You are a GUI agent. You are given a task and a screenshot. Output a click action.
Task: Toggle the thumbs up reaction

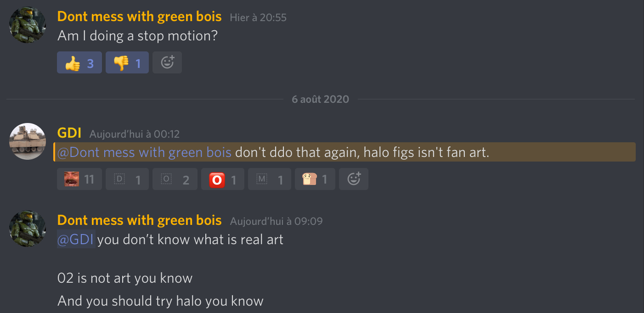coord(79,62)
